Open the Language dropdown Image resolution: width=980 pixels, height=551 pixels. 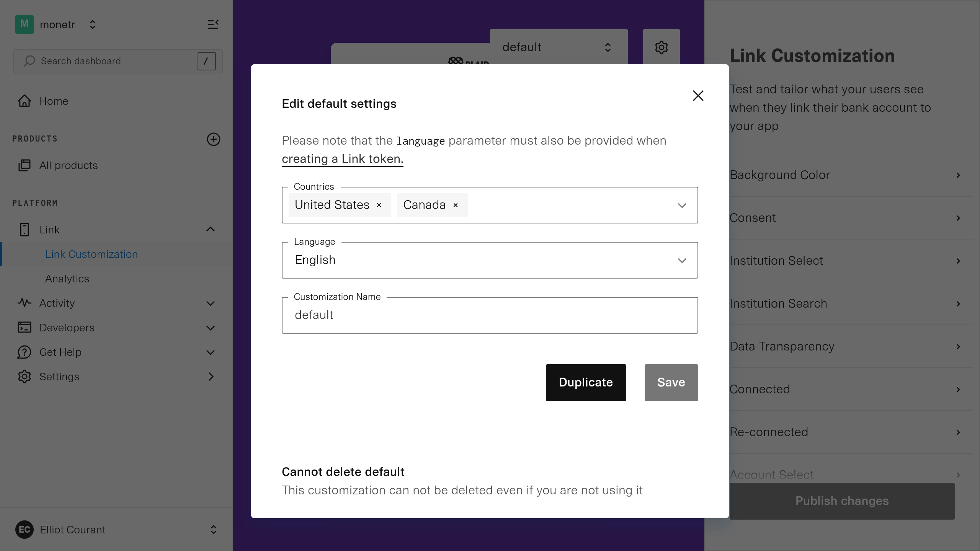[490, 260]
